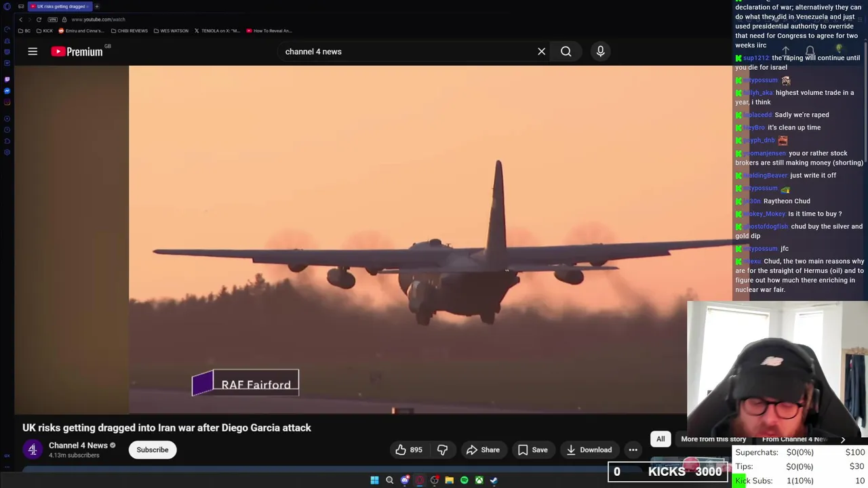This screenshot has height=488, width=868.
Task: Start voice search with the microphone icon
Action: [600, 52]
